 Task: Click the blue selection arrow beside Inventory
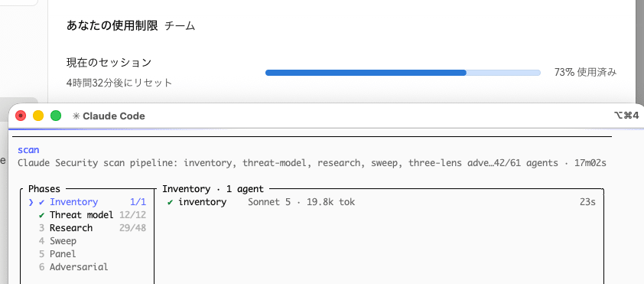pos(31,202)
